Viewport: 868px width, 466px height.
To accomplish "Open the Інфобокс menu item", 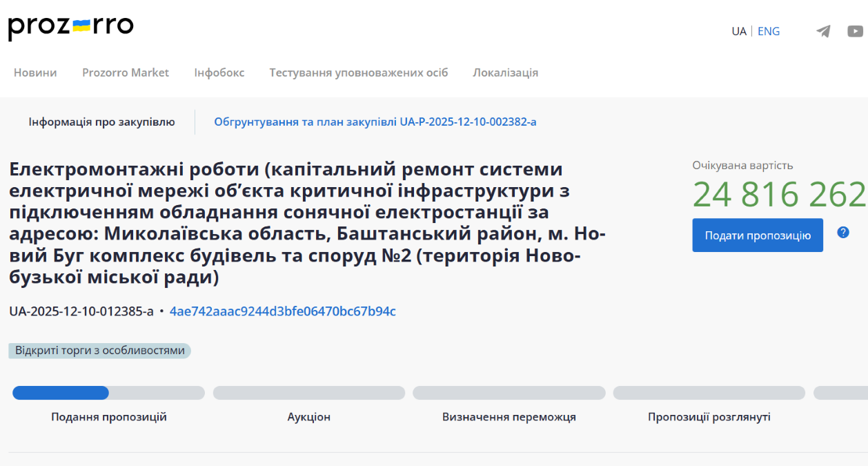I will pos(219,72).
